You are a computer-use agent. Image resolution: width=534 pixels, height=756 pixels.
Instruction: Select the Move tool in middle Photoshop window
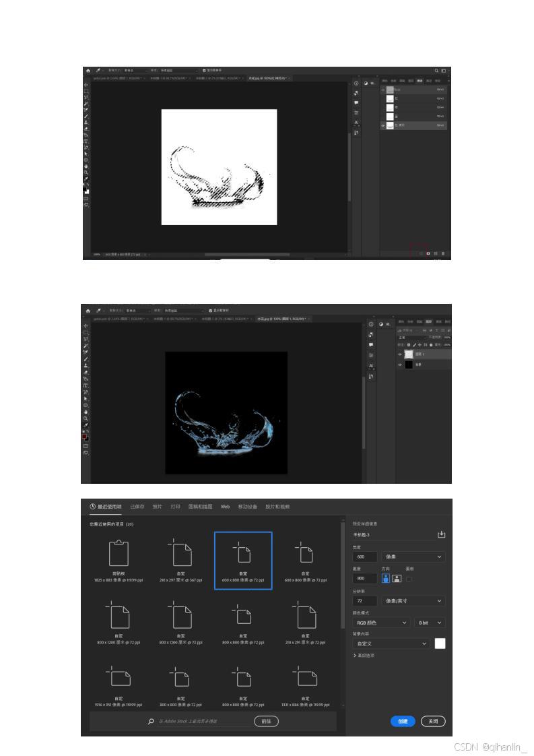[x=86, y=326]
